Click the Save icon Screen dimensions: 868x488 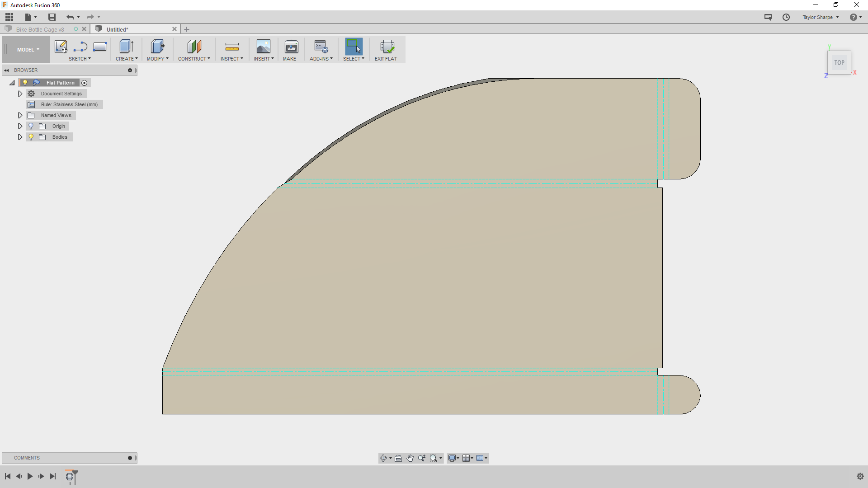coord(52,17)
